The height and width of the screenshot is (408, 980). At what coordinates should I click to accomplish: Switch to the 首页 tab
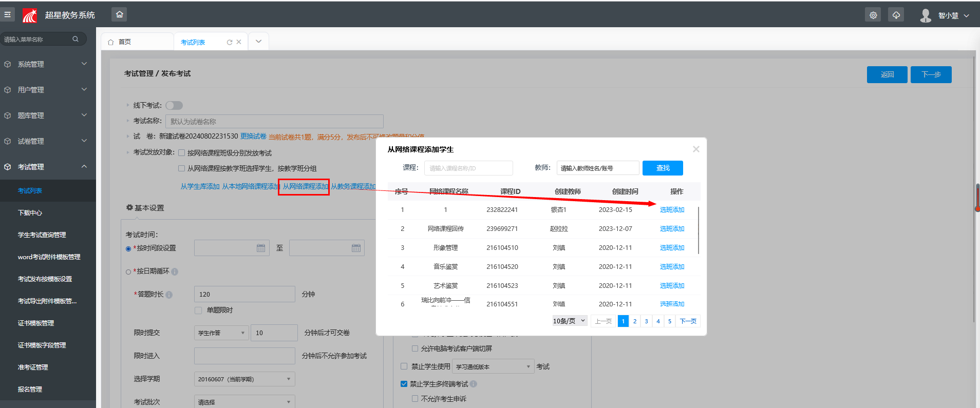point(125,42)
